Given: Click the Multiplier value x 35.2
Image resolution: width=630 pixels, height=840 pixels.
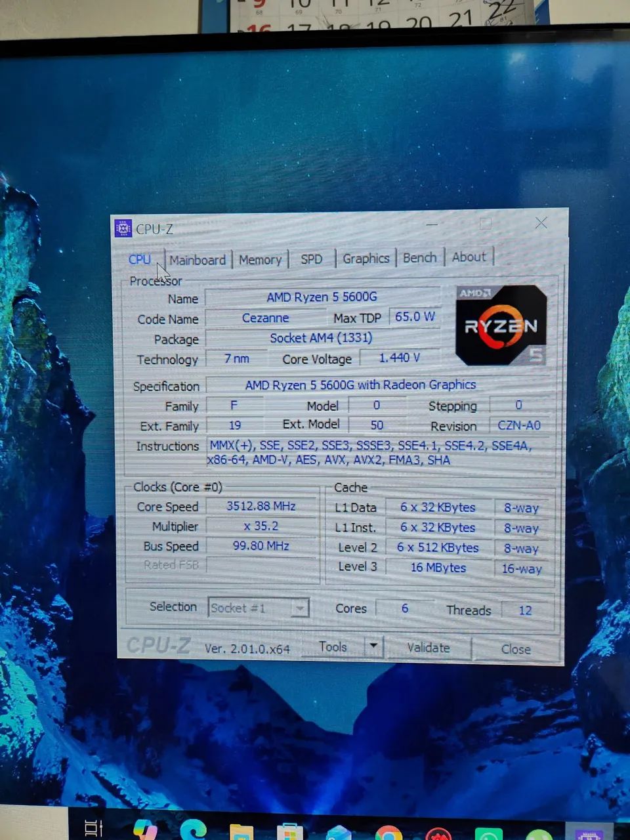Looking at the screenshot, I should coord(261,526).
